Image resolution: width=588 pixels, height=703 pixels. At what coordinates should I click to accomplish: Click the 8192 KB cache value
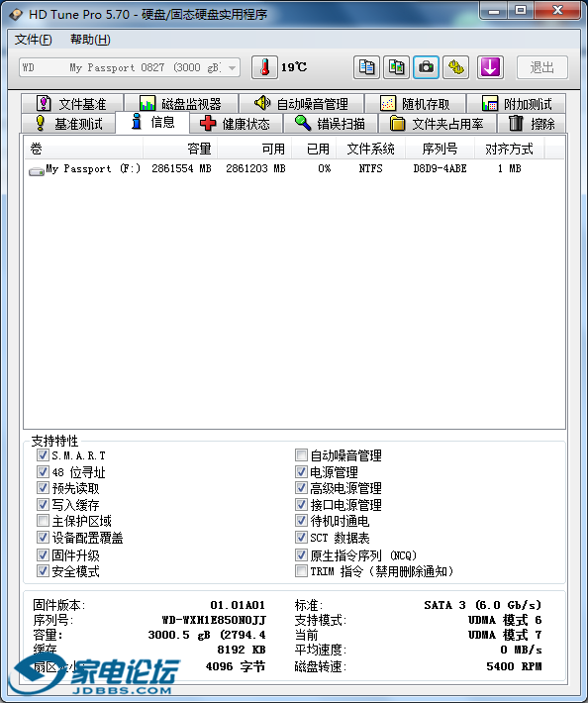[x=242, y=650]
